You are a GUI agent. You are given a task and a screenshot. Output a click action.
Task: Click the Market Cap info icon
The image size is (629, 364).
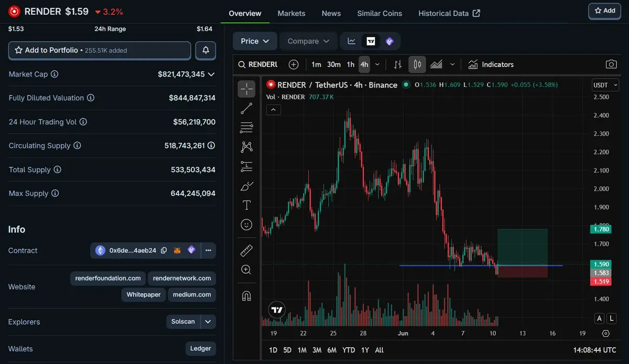click(x=55, y=74)
